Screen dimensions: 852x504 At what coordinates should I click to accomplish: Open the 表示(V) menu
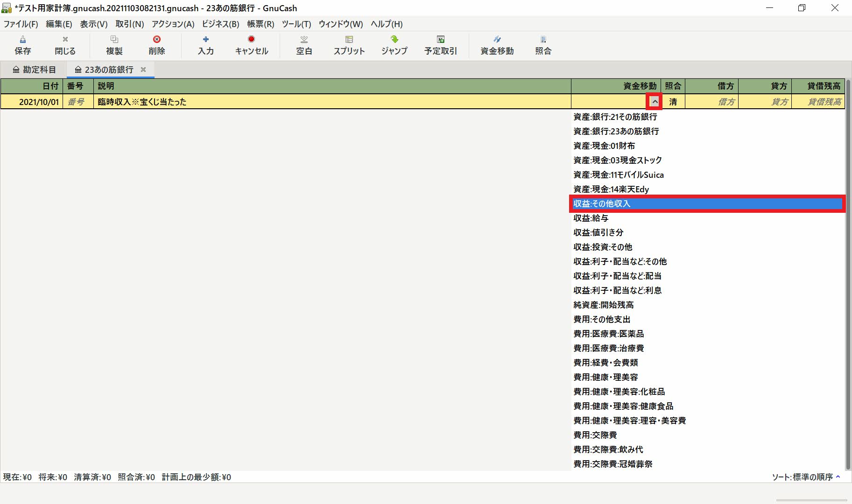93,24
